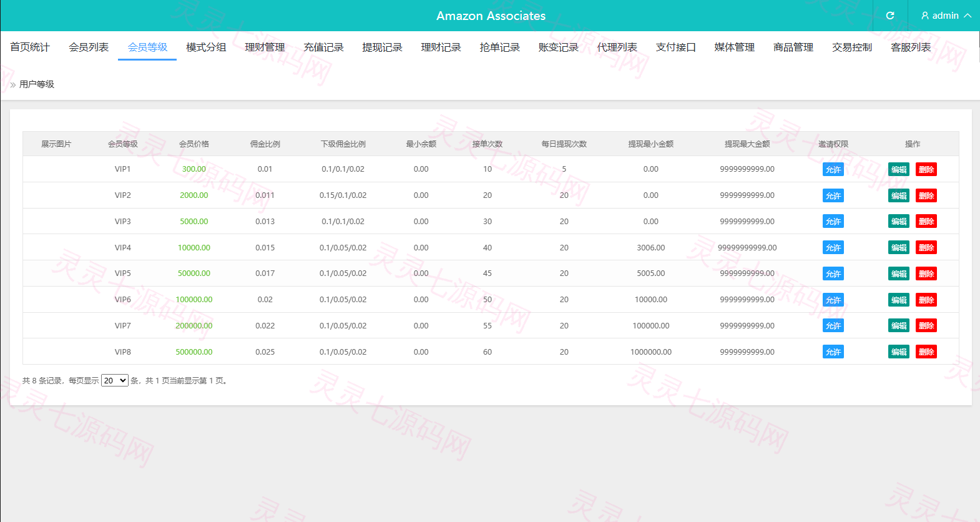Edit the VIP4 level row
Viewport: 980px width, 522px height.
(x=899, y=247)
